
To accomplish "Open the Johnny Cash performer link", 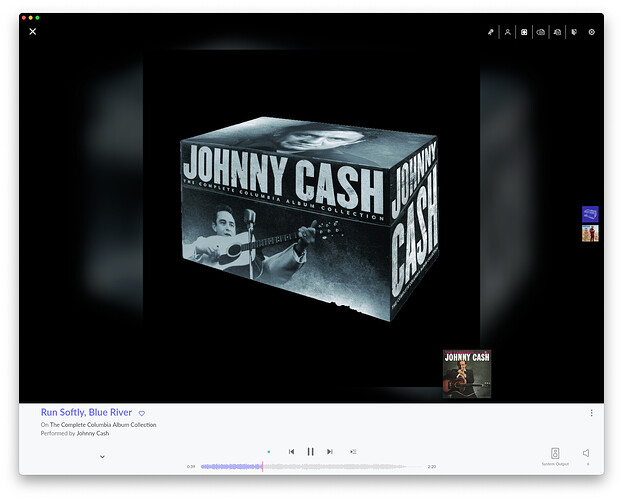I will tap(93, 433).
